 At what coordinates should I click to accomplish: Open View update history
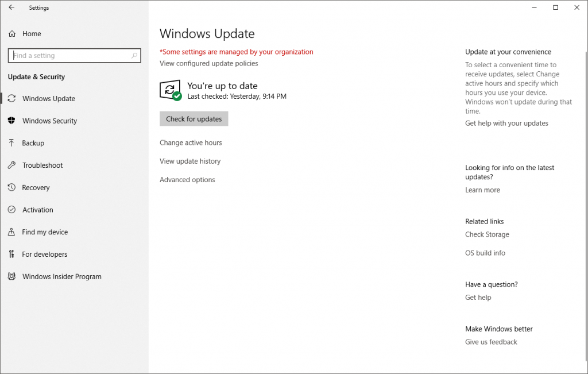coord(190,161)
